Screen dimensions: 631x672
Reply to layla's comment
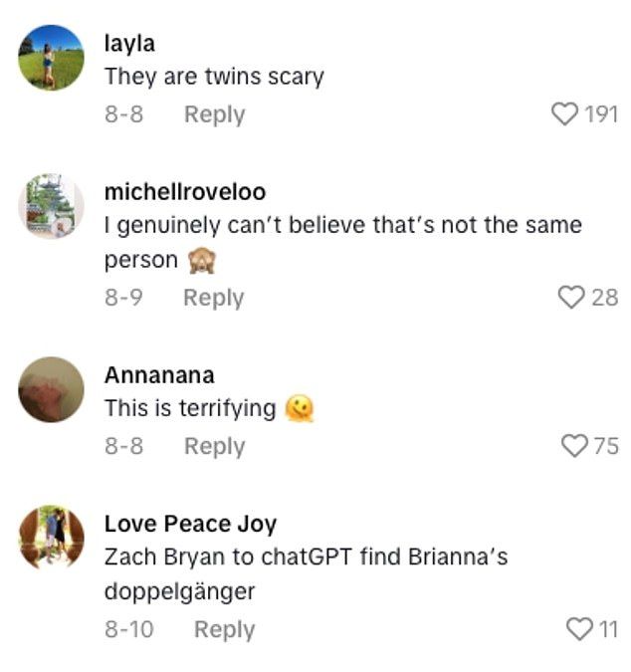tap(214, 114)
